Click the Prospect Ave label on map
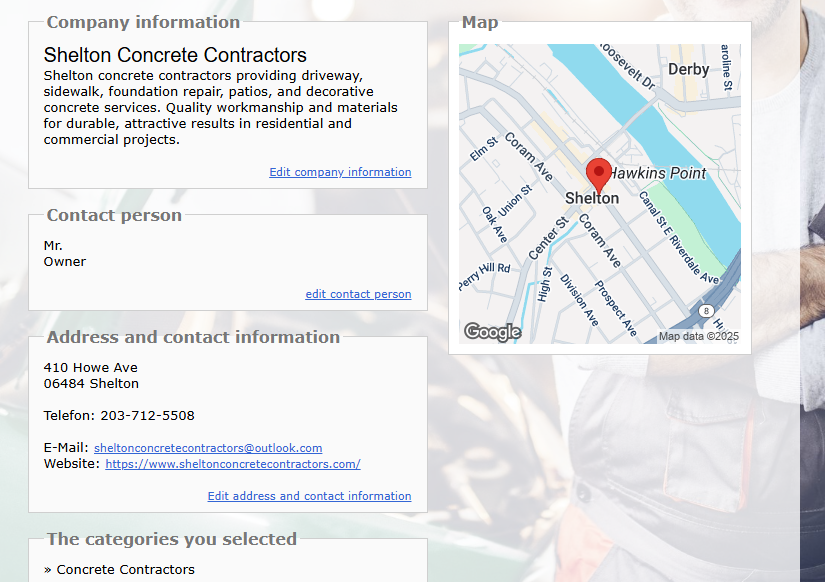This screenshot has height=582, width=825. tap(616, 308)
